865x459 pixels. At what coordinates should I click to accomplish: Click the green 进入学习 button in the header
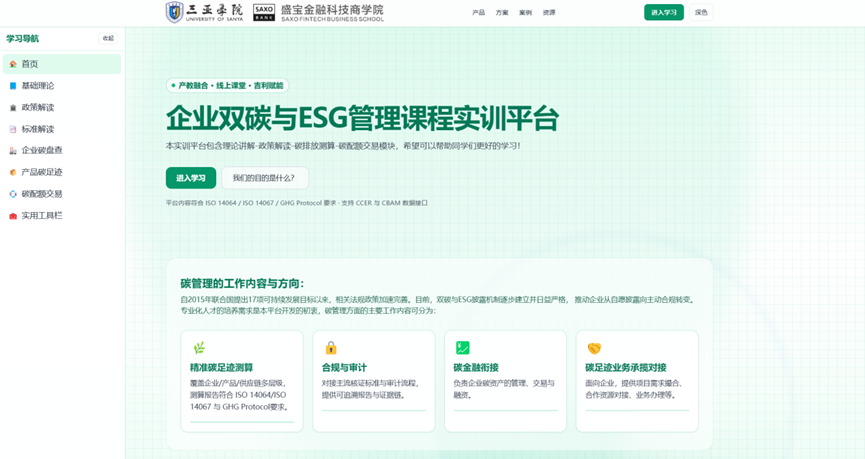tap(664, 13)
